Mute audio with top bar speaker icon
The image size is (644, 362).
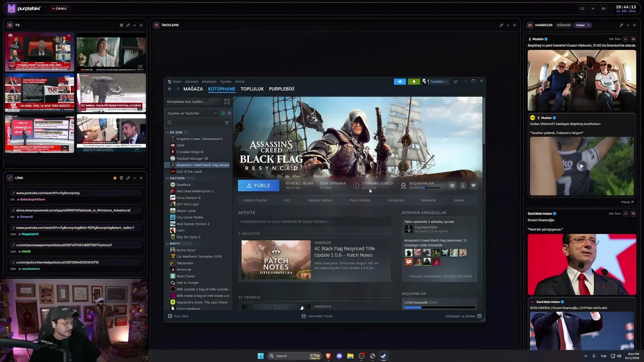pyautogui.click(x=603, y=9)
